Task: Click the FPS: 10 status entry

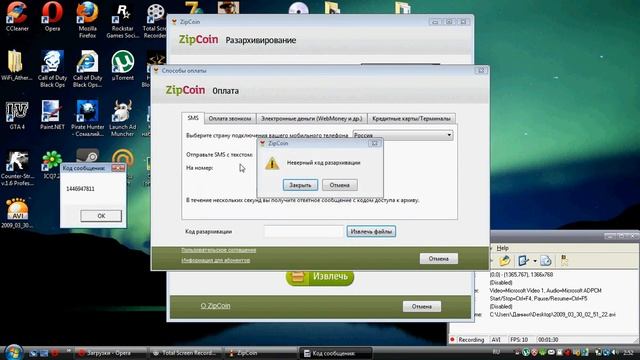Action: tap(519, 340)
